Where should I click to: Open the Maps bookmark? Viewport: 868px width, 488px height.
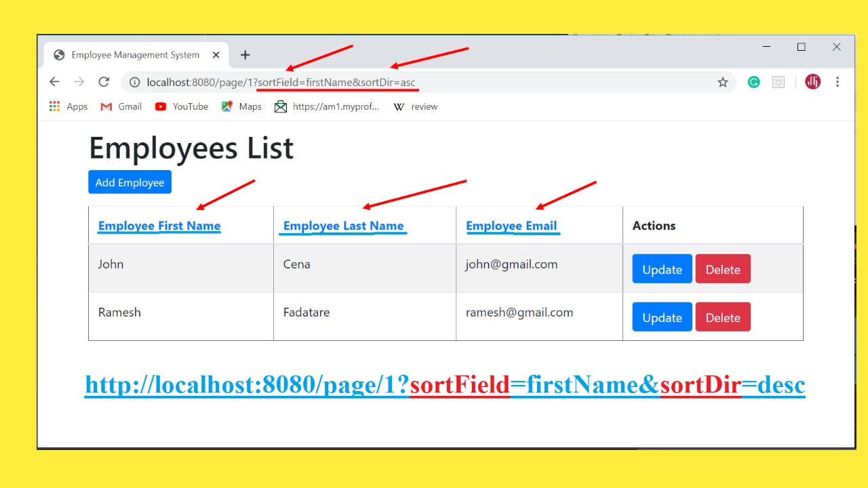pyautogui.click(x=241, y=106)
